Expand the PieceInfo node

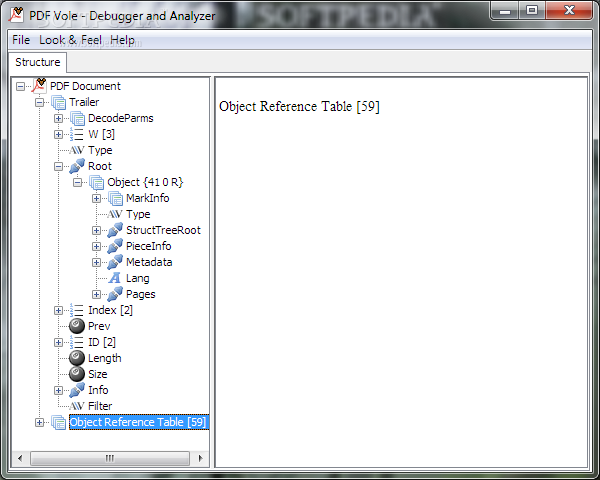pyautogui.click(x=96, y=247)
